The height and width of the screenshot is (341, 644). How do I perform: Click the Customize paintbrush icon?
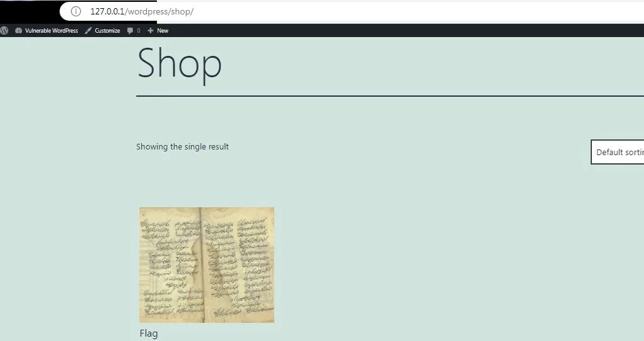coord(89,30)
